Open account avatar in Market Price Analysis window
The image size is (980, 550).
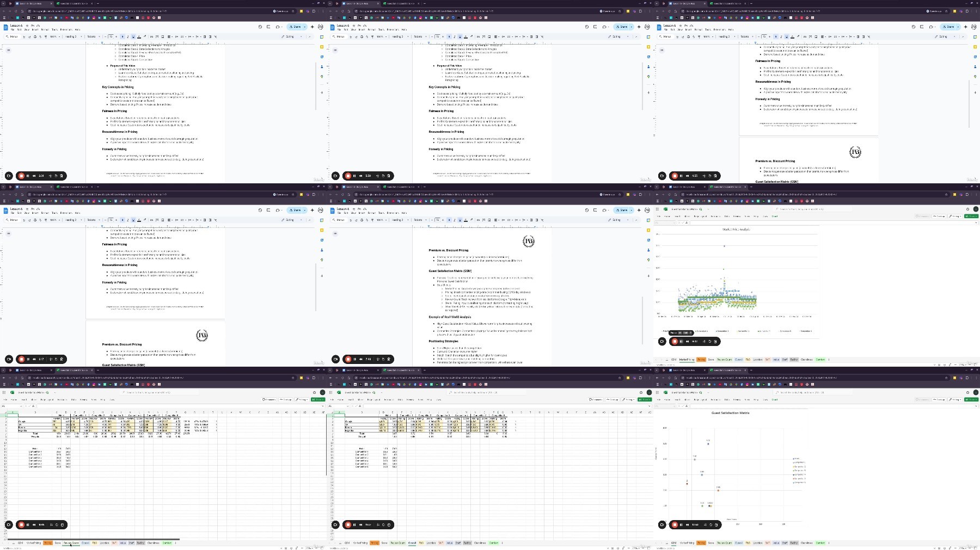(x=976, y=209)
